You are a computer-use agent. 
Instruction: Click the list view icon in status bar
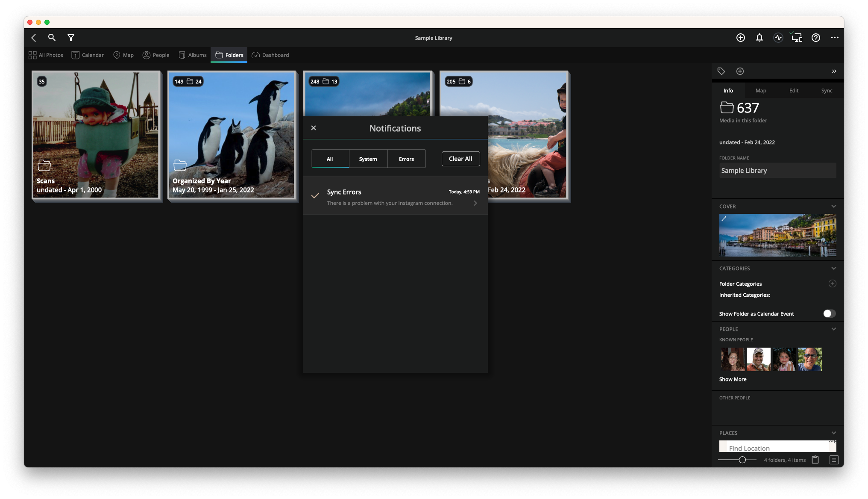coord(834,460)
